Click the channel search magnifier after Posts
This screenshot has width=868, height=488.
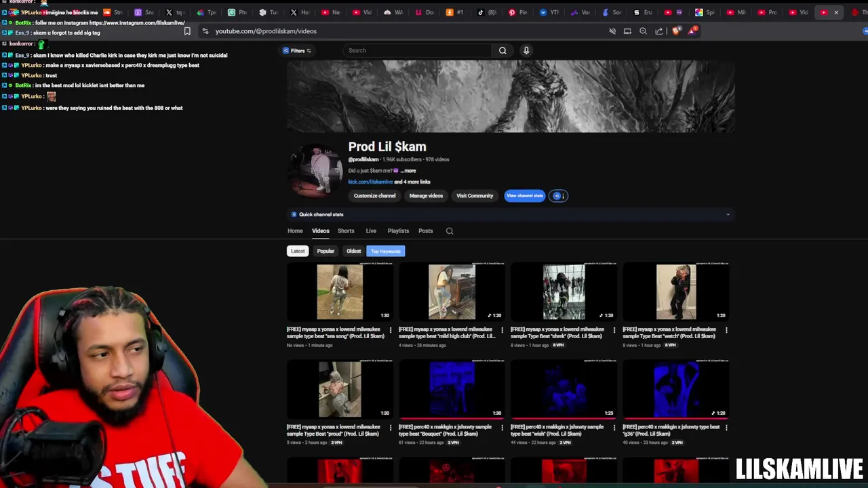tap(449, 231)
